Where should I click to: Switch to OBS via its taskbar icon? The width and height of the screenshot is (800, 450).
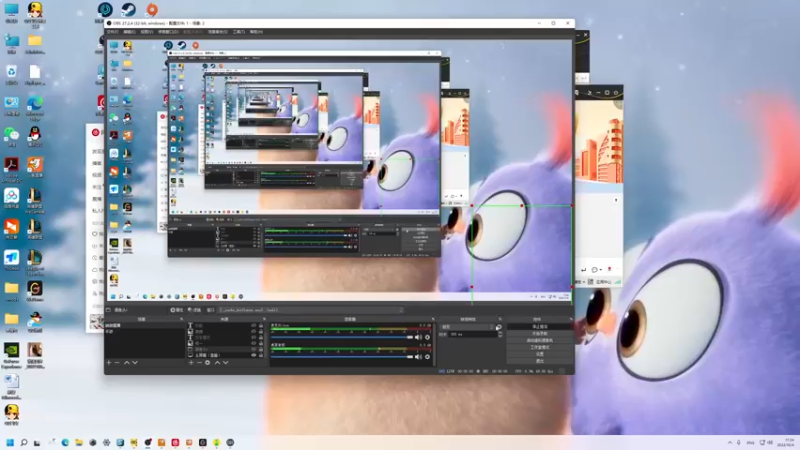coord(147,442)
